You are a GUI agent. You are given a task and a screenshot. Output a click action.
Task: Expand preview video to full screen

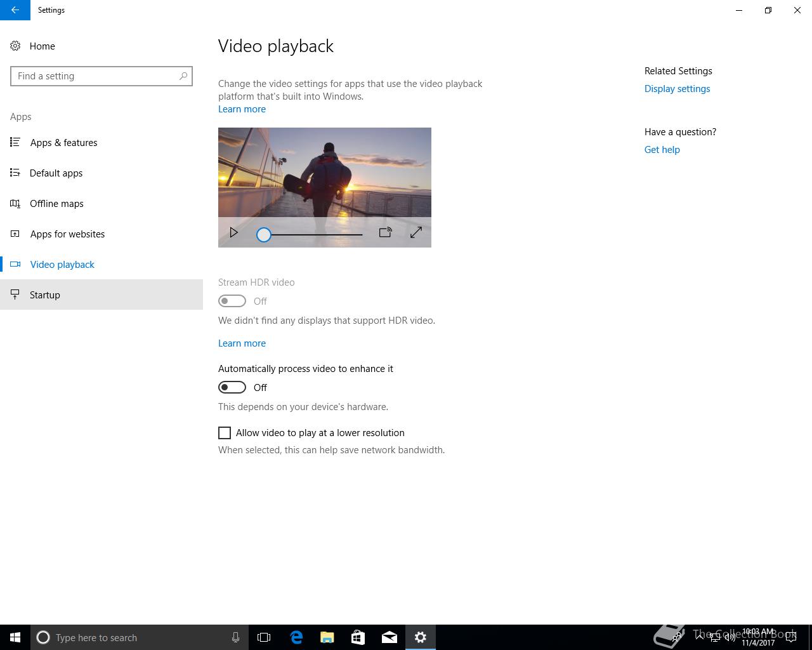tap(416, 232)
